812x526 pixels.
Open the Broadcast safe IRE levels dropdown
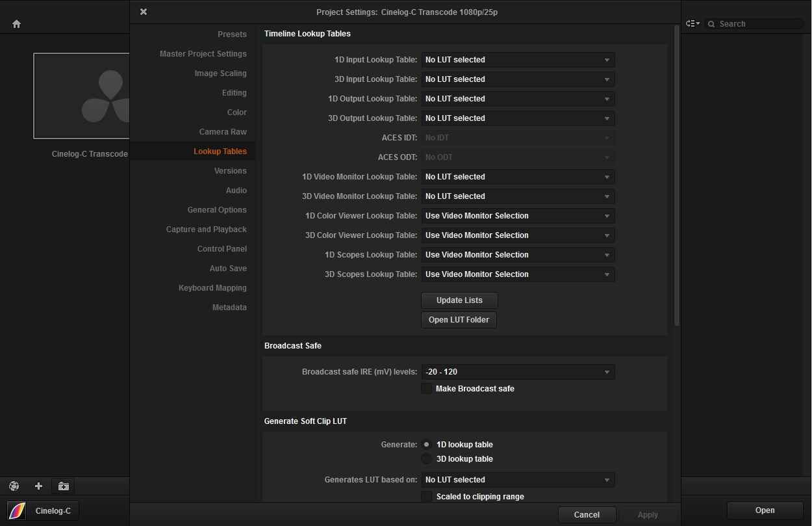[x=518, y=372]
